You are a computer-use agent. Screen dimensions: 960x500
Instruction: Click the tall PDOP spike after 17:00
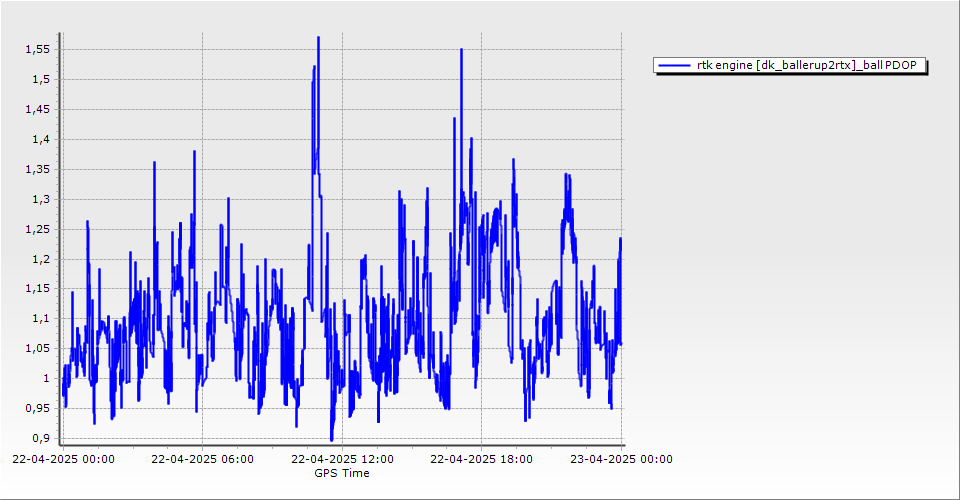tap(461, 50)
